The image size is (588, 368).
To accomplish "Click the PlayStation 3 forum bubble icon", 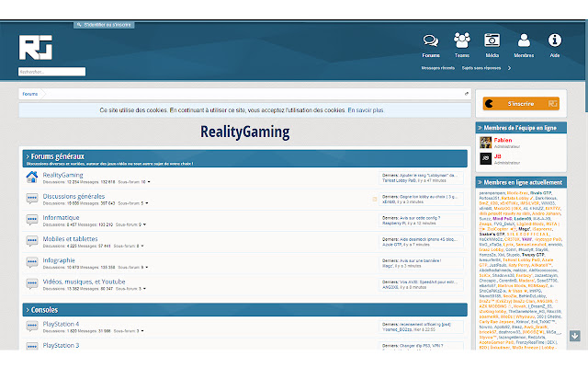I will pos(32,347).
